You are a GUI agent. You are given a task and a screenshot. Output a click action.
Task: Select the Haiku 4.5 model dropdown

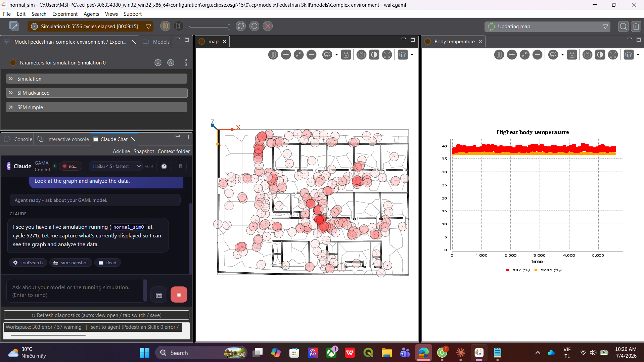point(116,166)
